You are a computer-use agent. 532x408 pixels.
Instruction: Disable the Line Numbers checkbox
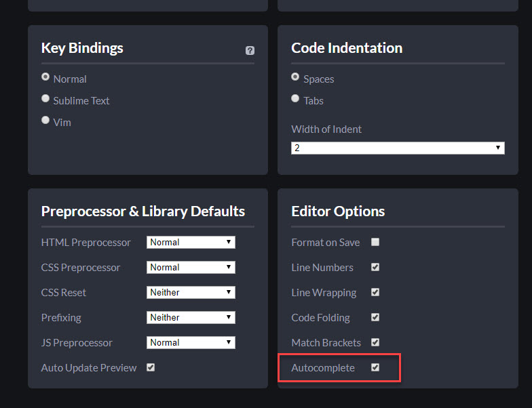click(375, 267)
